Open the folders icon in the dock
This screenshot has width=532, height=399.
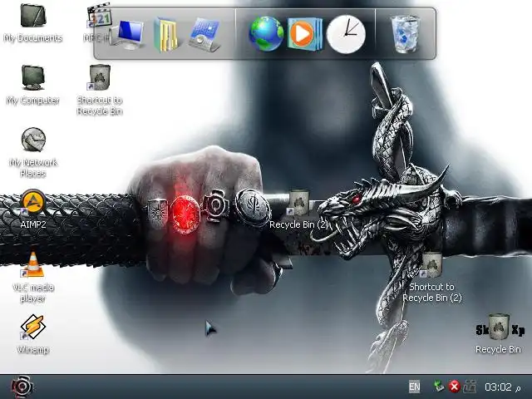pos(166,34)
